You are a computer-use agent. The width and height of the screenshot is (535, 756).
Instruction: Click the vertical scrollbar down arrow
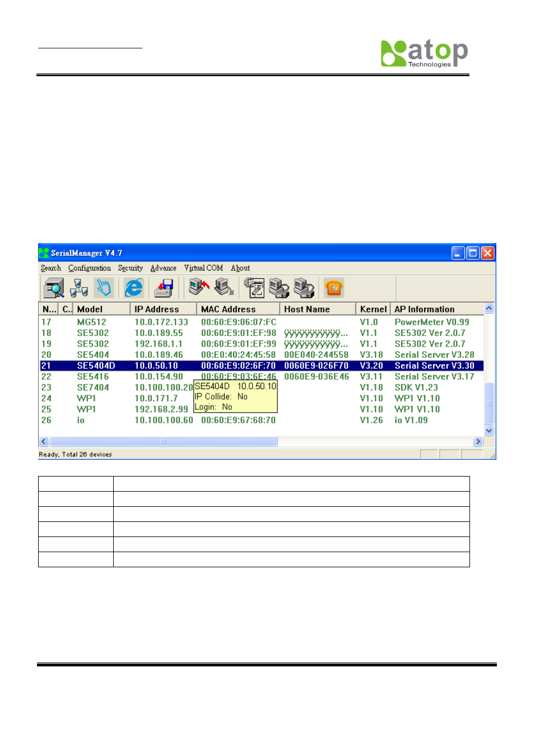click(x=489, y=431)
